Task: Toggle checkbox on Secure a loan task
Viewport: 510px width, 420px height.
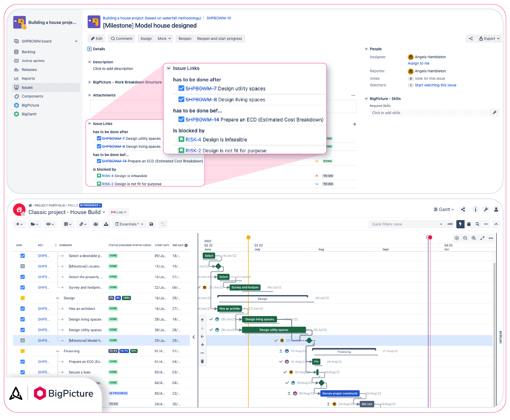Action: (x=23, y=372)
